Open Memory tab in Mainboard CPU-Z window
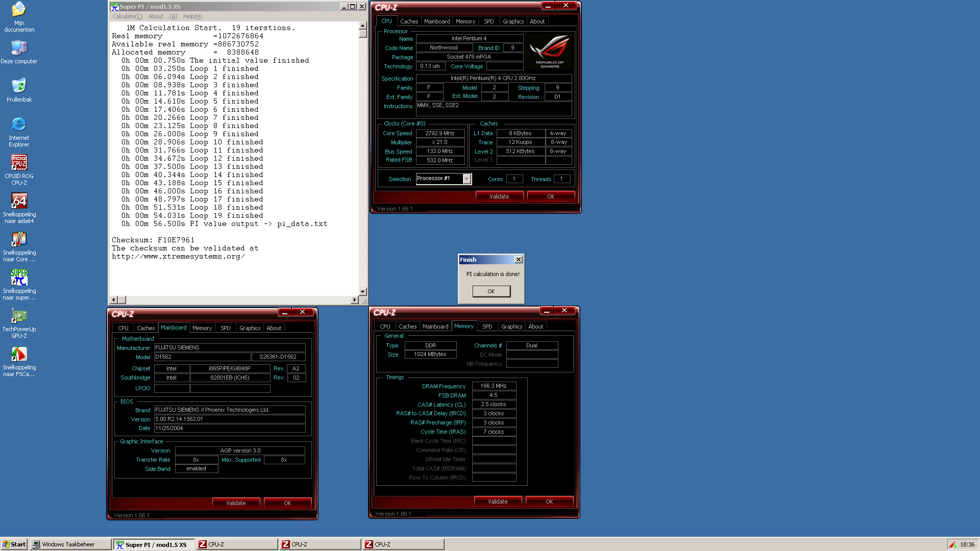The image size is (980, 551). click(202, 328)
